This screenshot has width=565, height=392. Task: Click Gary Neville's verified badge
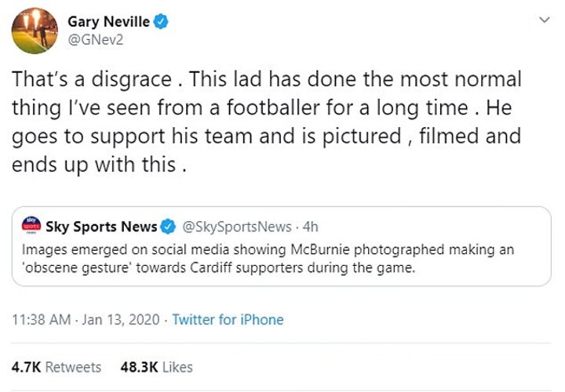coord(161,23)
